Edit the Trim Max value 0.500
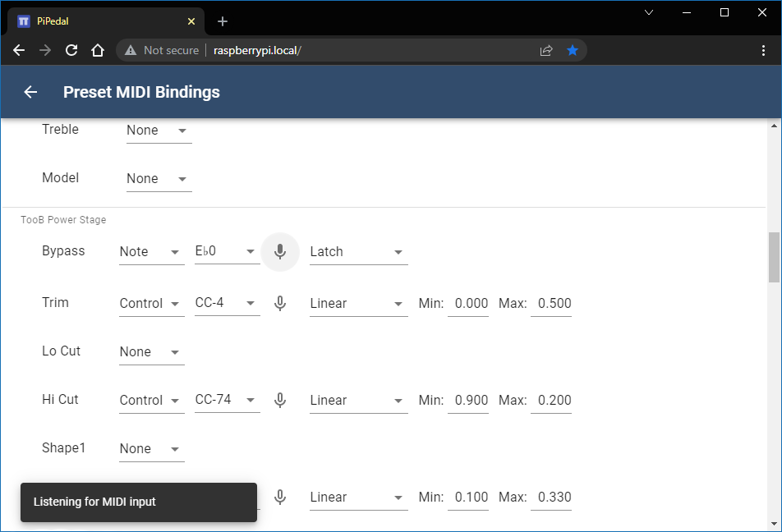782x532 pixels. click(x=551, y=304)
